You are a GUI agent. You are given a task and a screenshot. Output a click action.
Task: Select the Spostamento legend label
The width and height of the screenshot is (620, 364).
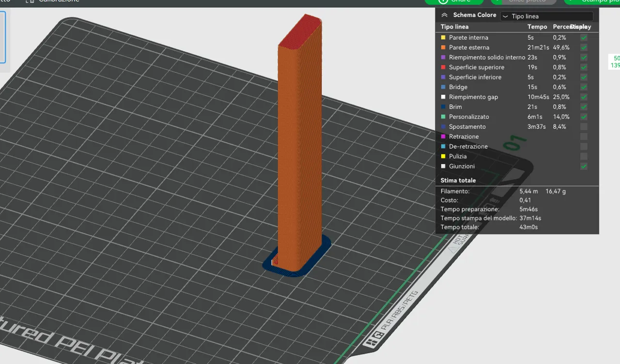467,127
